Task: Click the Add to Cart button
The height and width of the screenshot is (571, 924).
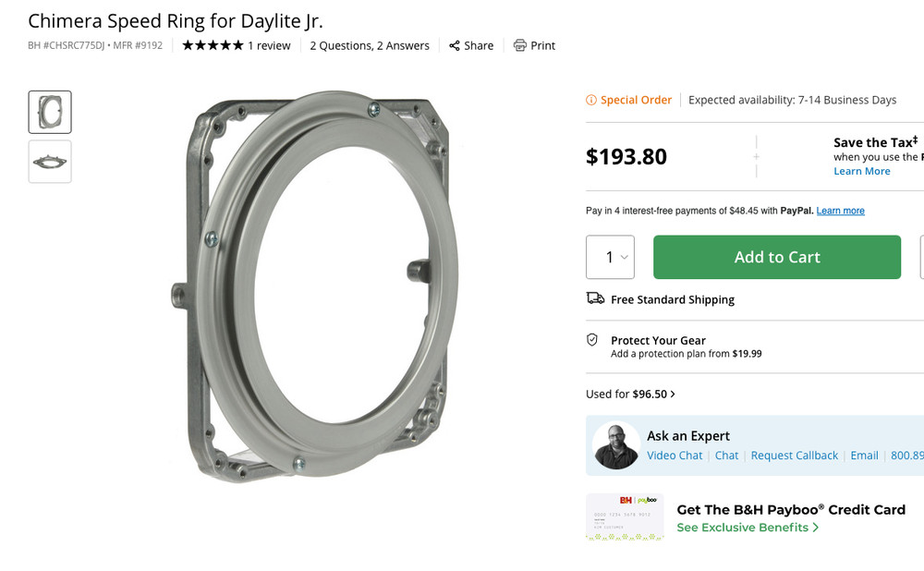Action: coord(777,257)
